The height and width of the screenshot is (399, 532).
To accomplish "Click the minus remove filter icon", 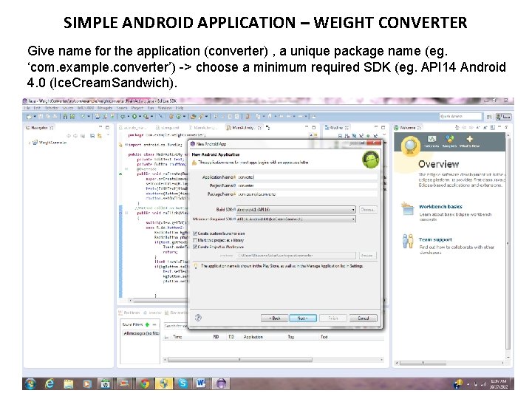I will point(154,324).
